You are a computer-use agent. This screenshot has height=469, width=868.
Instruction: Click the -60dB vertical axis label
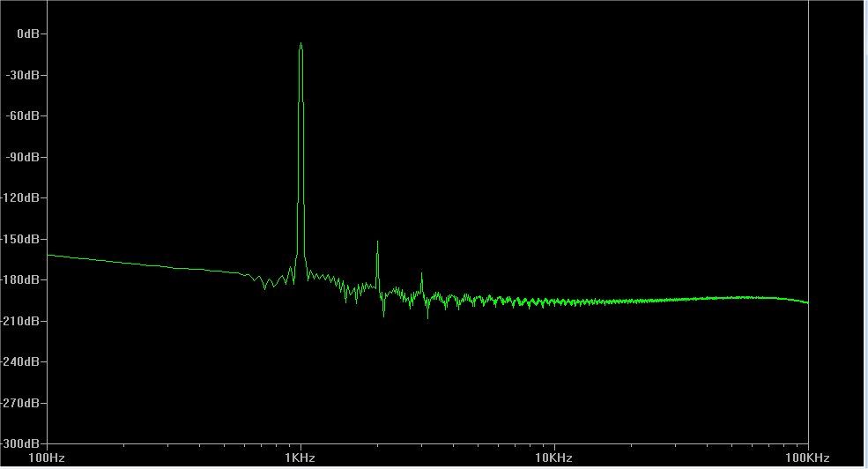coord(23,115)
